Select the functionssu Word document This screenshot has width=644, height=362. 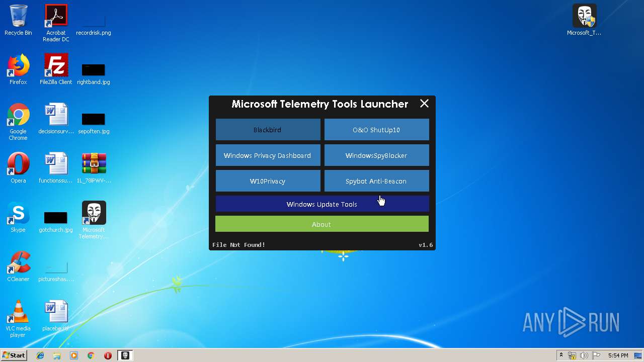[x=56, y=168]
